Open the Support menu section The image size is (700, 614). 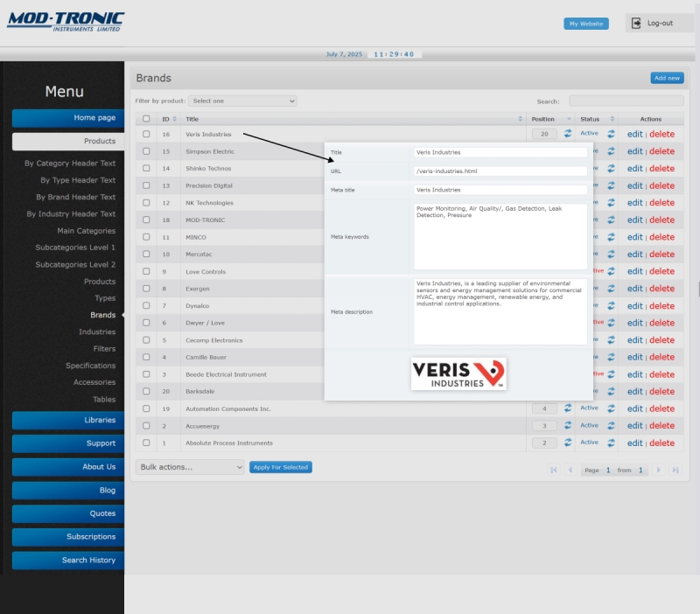68,443
